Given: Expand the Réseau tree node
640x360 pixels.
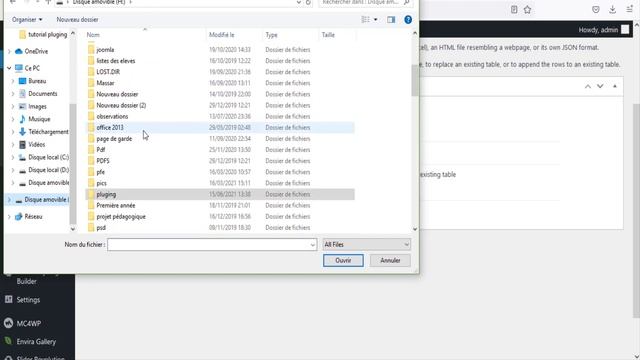Looking at the screenshot, I should [9, 217].
